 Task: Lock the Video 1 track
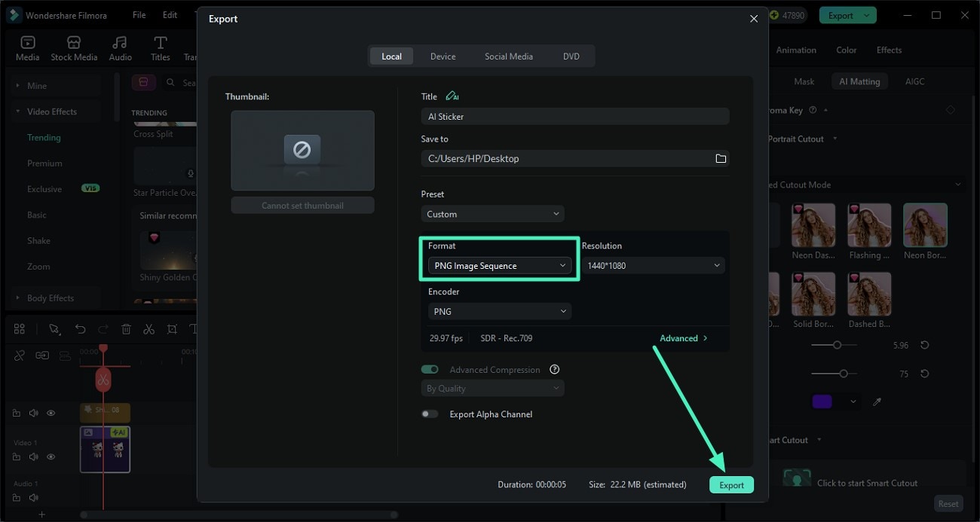pos(17,457)
